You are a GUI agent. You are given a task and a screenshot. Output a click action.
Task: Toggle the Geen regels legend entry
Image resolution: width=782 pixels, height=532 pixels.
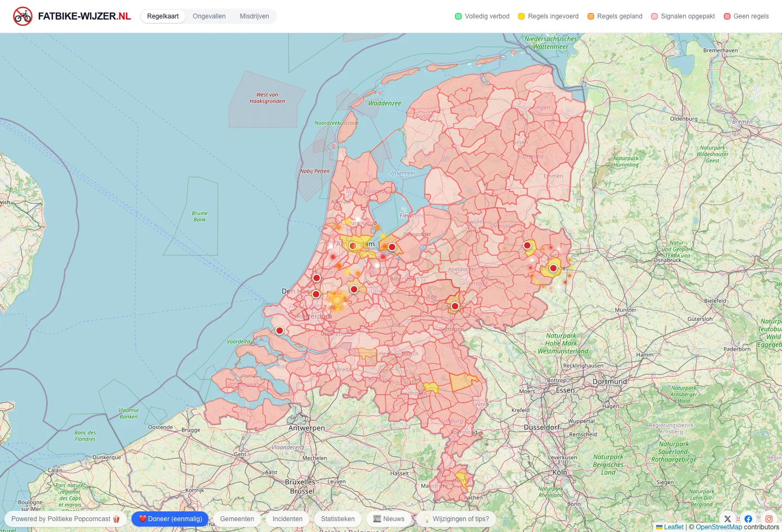pos(746,16)
